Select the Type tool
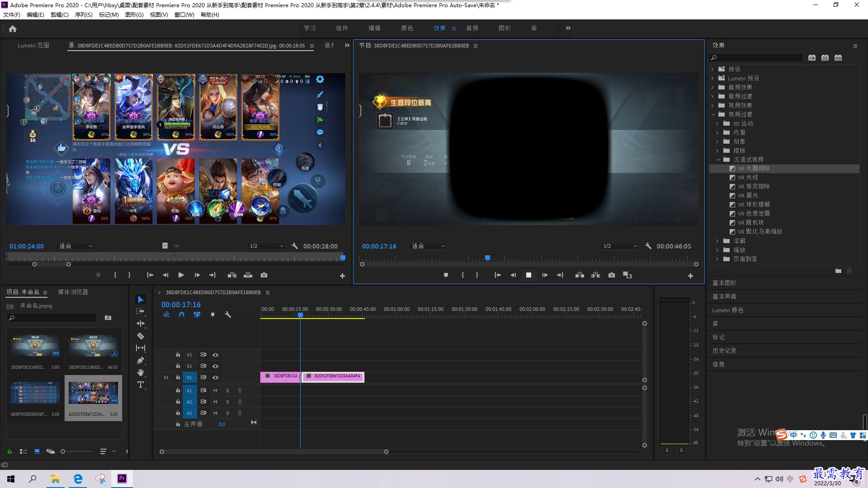The height and width of the screenshot is (488, 868). pyautogui.click(x=141, y=385)
